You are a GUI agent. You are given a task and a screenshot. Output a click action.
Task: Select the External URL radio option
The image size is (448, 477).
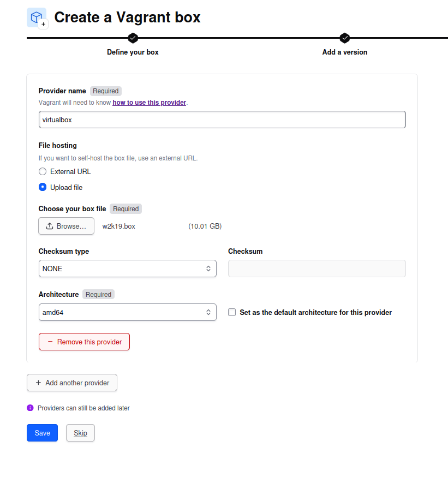(x=43, y=171)
